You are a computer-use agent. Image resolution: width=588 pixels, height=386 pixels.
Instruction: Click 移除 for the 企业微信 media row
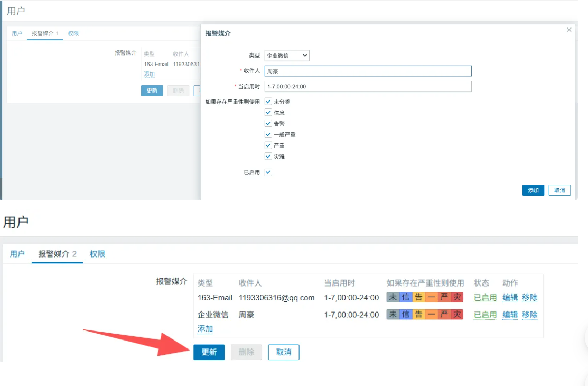click(529, 315)
